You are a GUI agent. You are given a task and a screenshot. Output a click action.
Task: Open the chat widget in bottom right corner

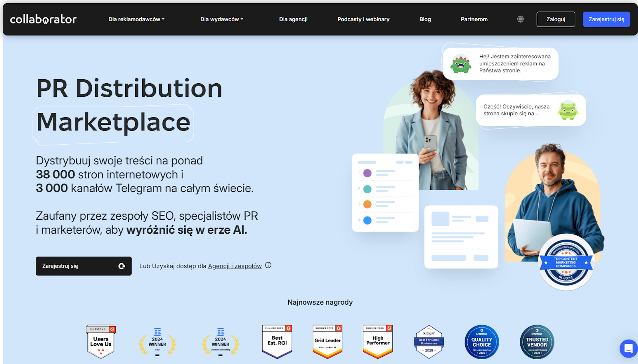(629, 348)
